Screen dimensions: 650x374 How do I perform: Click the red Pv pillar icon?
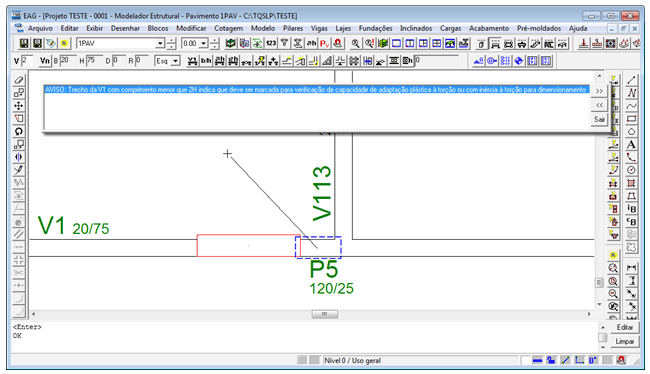[324, 43]
